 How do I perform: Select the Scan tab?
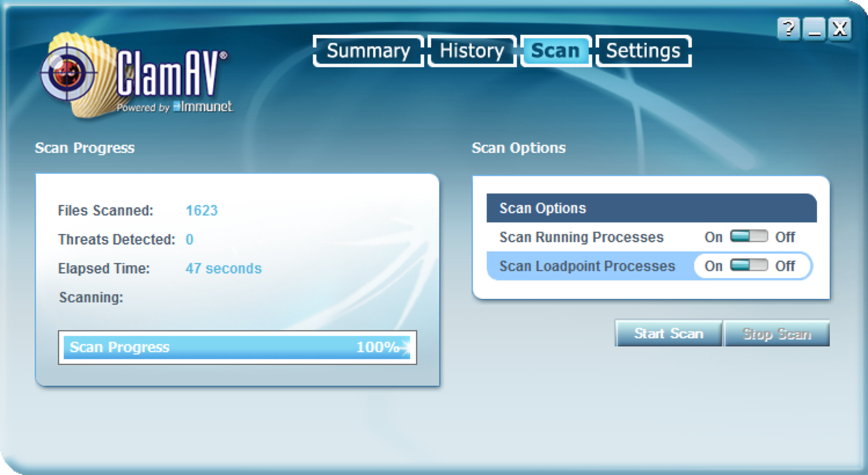[555, 51]
